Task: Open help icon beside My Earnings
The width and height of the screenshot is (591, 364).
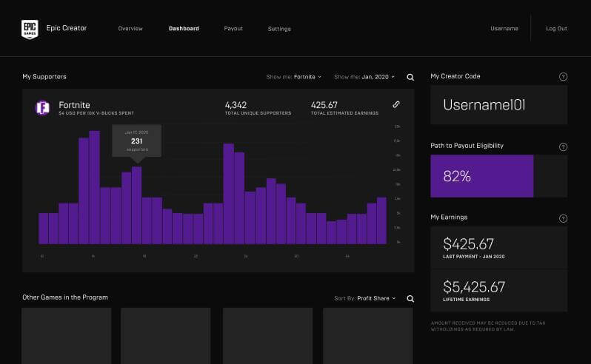Action: (x=563, y=218)
